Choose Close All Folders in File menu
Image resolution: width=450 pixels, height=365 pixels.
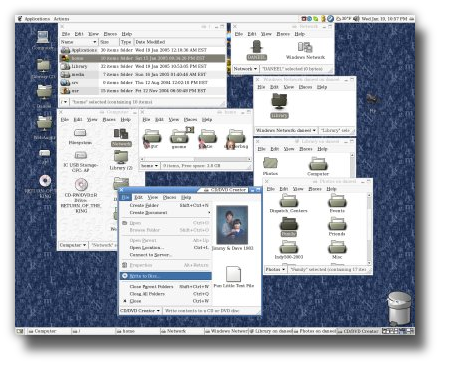166,294
